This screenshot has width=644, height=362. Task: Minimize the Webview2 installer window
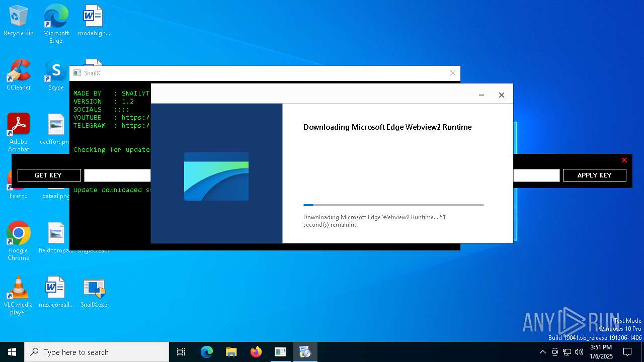[x=481, y=95]
